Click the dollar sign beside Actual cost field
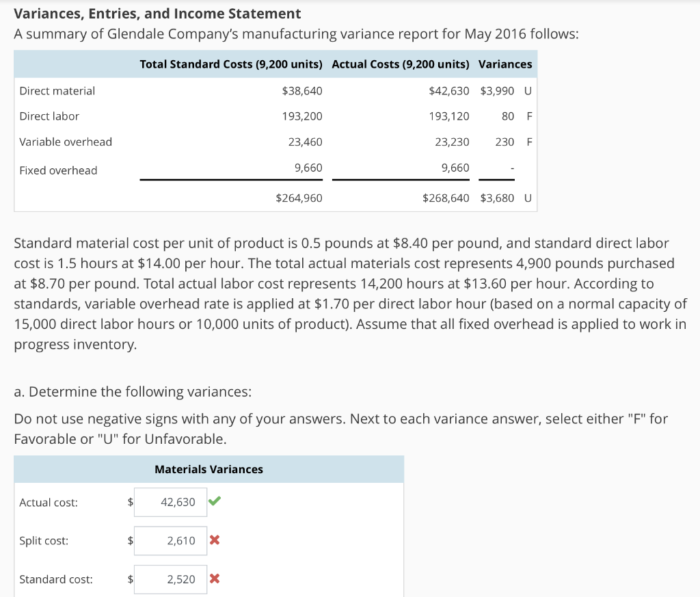Viewport: 700px width, 597px height. coord(130,502)
